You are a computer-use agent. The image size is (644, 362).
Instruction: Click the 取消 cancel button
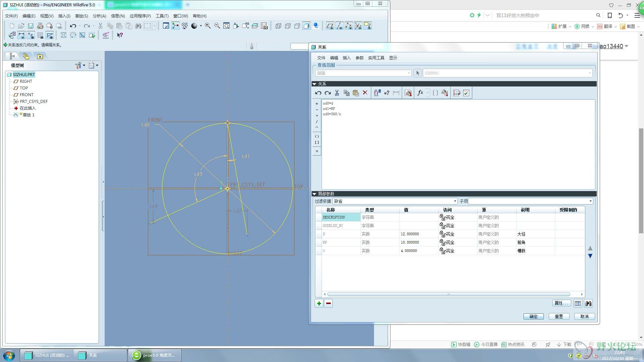[x=584, y=316]
